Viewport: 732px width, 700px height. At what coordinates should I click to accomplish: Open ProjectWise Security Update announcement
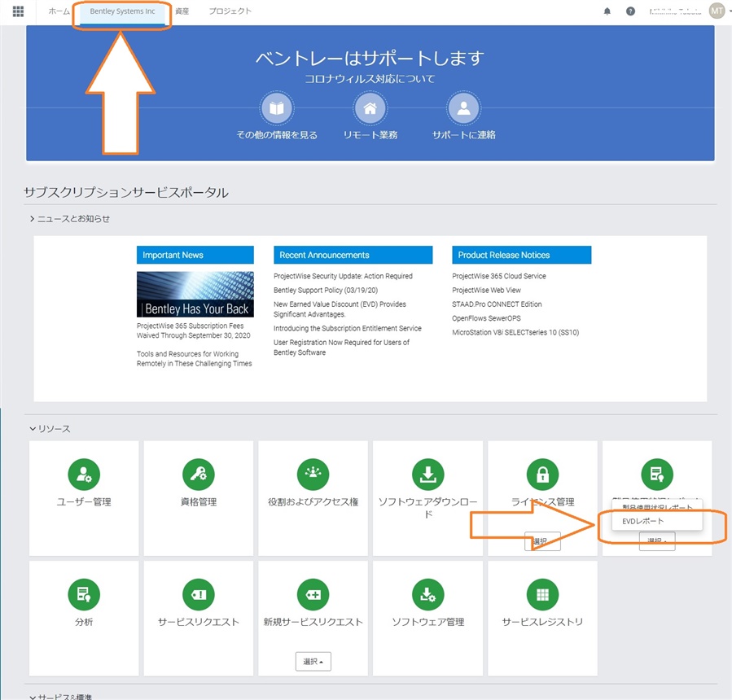click(343, 276)
